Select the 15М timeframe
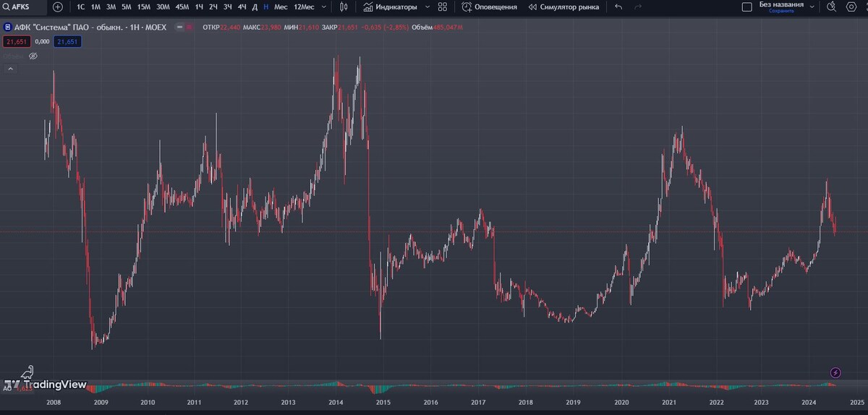The width and height of the screenshot is (868, 415). 143,7
